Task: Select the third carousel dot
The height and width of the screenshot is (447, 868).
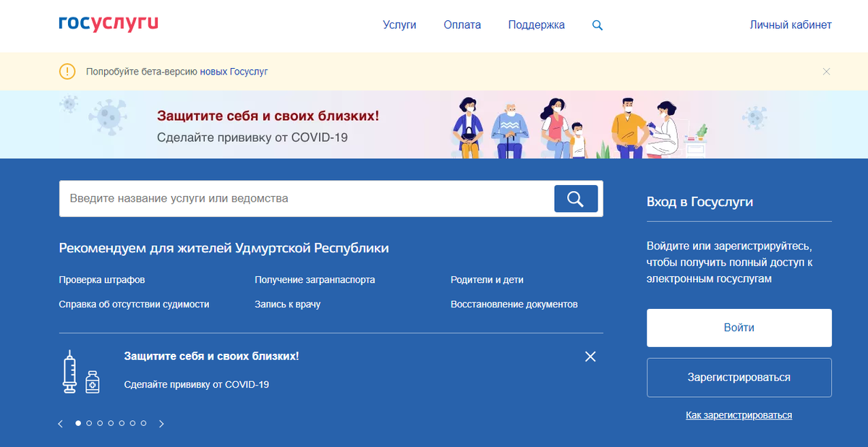Action: (x=100, y=423)
